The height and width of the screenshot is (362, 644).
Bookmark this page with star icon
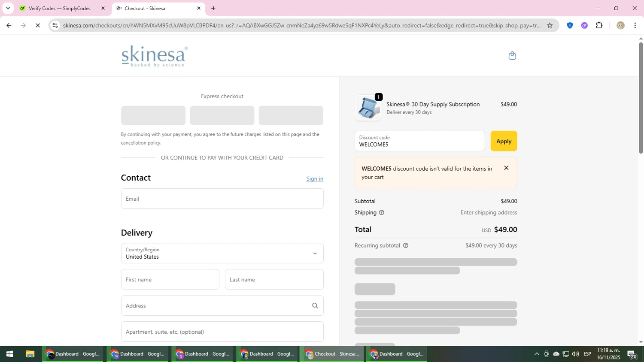click(x=550, y=25)
